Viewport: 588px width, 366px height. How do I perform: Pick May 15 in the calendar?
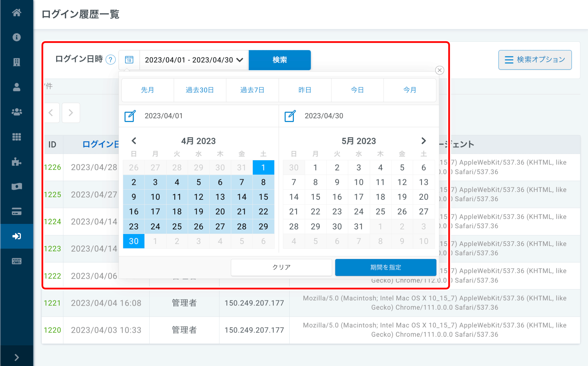(x=315, y=197)
